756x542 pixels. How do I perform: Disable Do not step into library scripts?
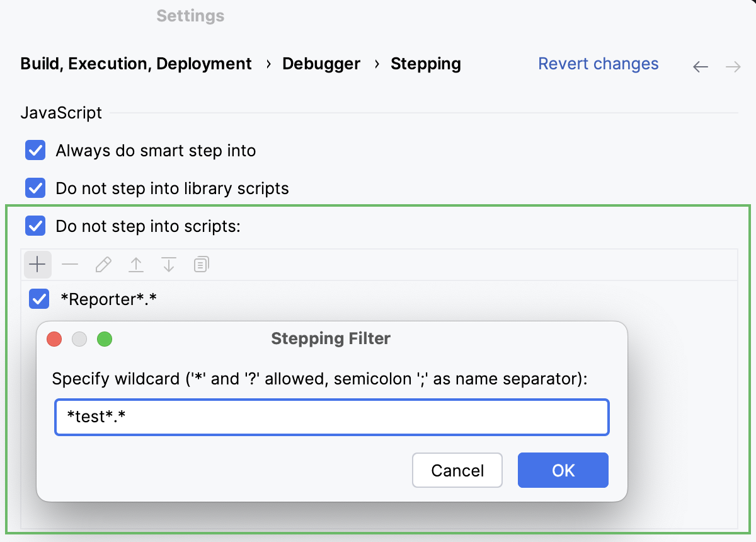tap(35, 188)
